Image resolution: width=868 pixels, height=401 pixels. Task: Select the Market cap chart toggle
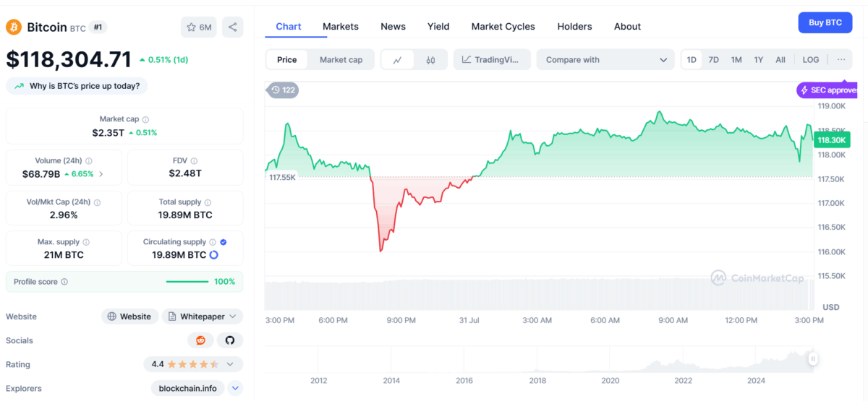coord(341,60)
